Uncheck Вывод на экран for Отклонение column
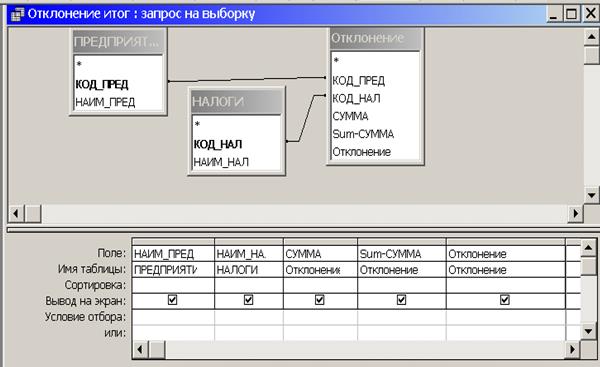The width and height of the screenshot is (600, 367). tap(505, 300)
